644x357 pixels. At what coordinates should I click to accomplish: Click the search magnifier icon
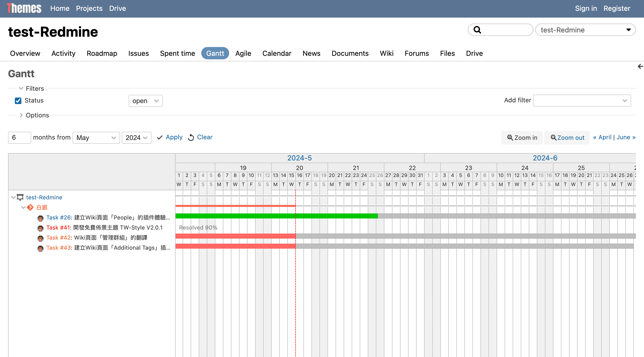tap(477, 30)
